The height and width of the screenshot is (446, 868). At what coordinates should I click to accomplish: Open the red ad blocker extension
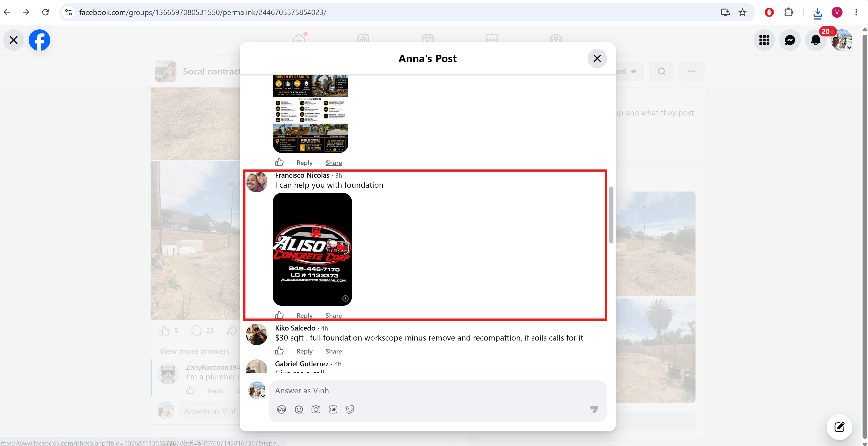pyautogui.click(x=769, y=13)
